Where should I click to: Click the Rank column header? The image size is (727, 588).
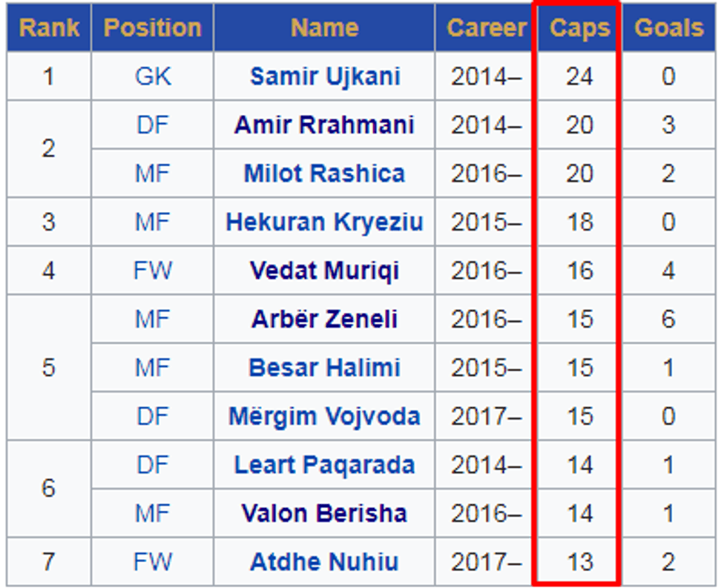[x=49, y=28]
